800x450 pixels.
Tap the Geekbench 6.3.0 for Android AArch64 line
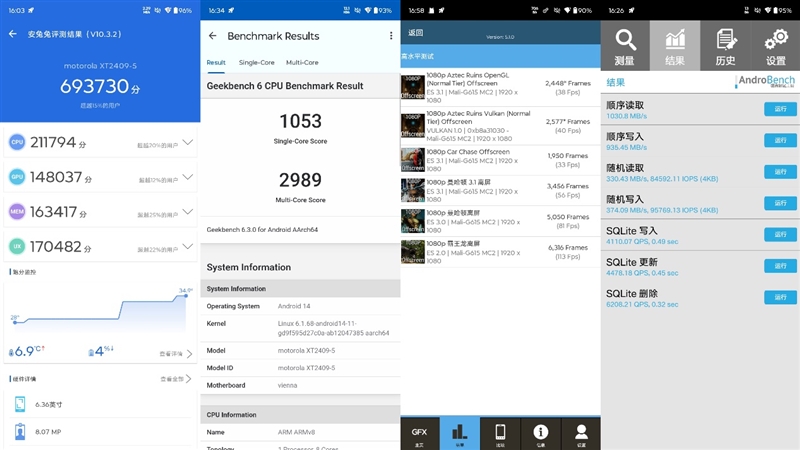click(x=262, y=230)
